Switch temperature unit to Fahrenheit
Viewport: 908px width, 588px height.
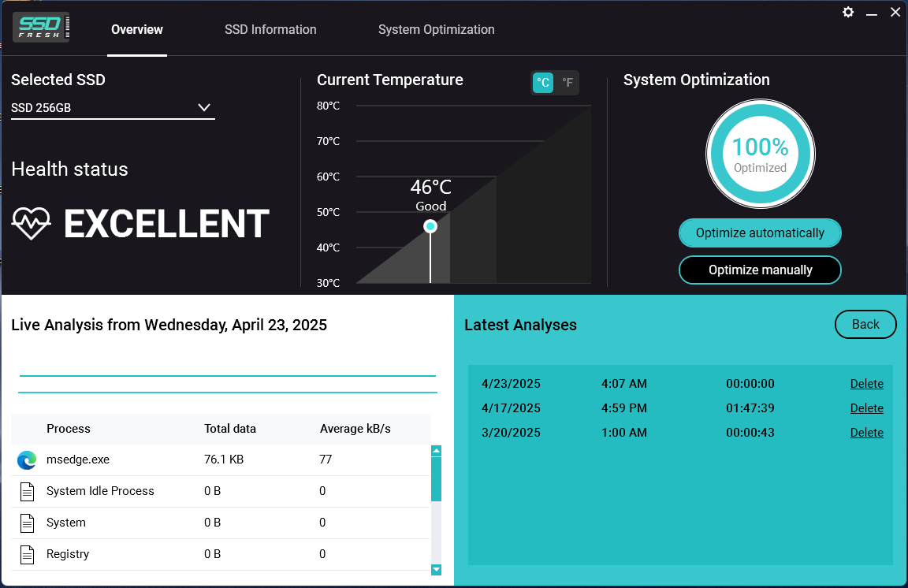click(567, 83)
